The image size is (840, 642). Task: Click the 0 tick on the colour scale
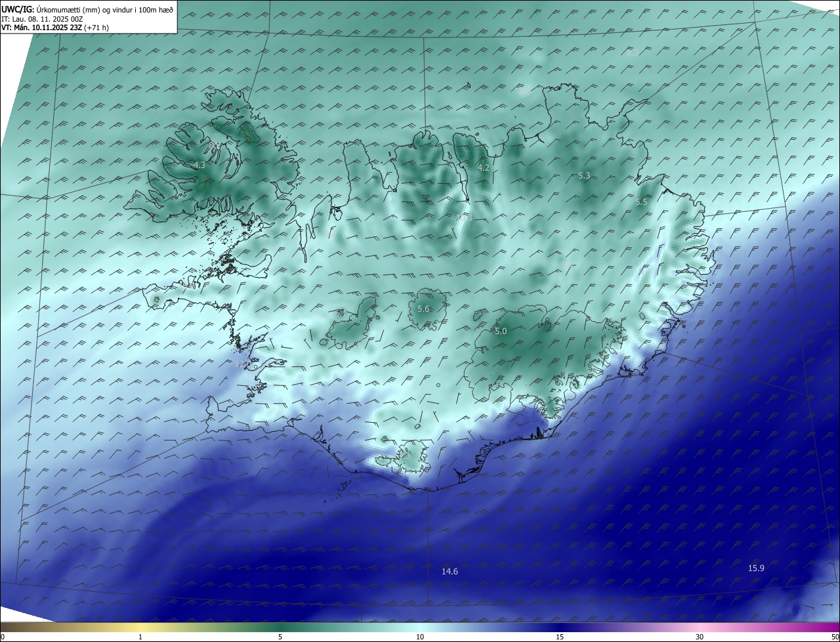click(3, 637)
